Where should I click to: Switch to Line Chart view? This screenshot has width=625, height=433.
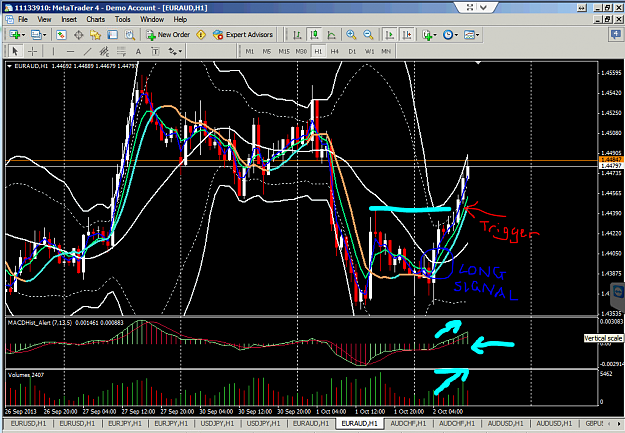coord(332,35)
